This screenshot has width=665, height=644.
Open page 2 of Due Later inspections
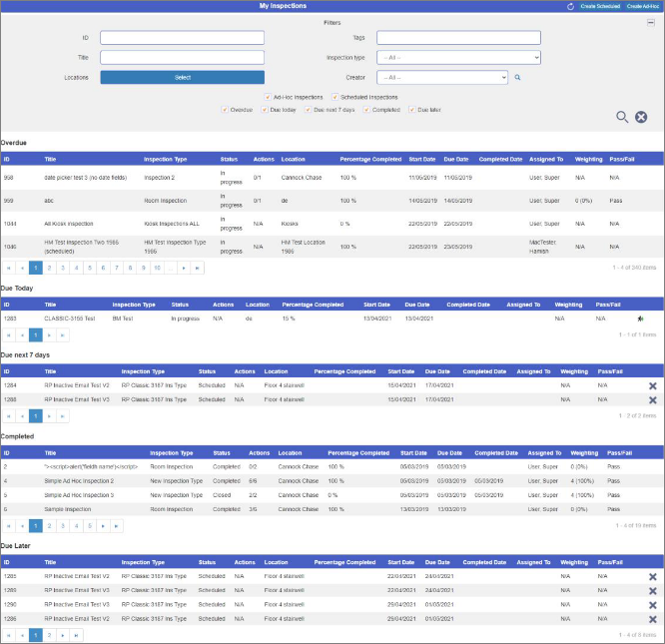[49, 636]
